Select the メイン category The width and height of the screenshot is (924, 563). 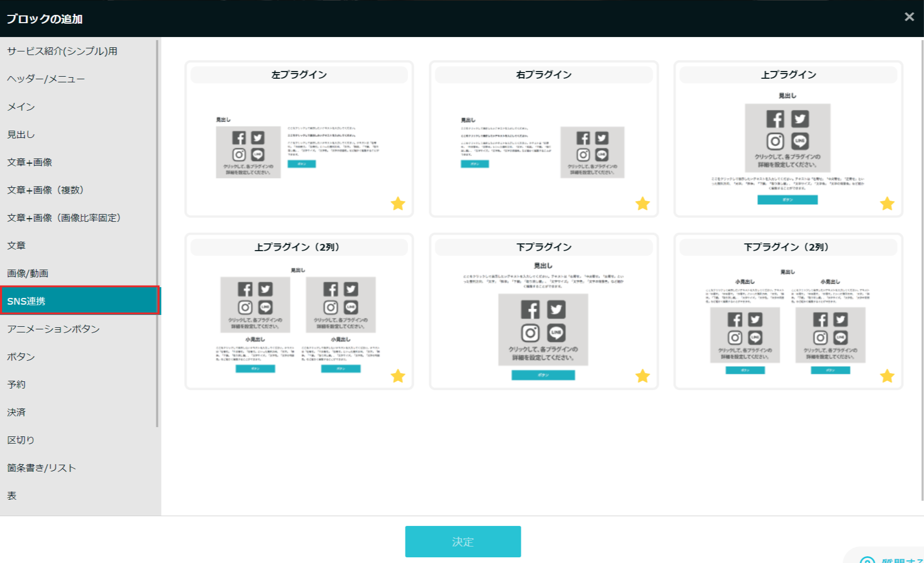[78, 107]
